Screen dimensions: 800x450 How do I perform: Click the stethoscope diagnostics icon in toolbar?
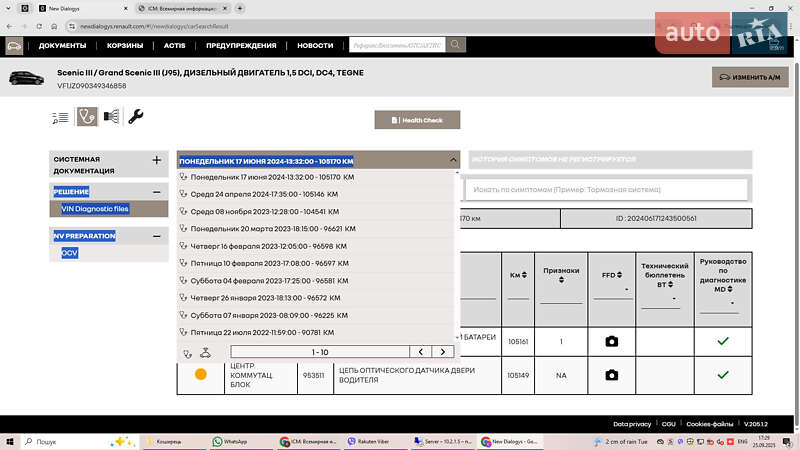coord(87,117)
